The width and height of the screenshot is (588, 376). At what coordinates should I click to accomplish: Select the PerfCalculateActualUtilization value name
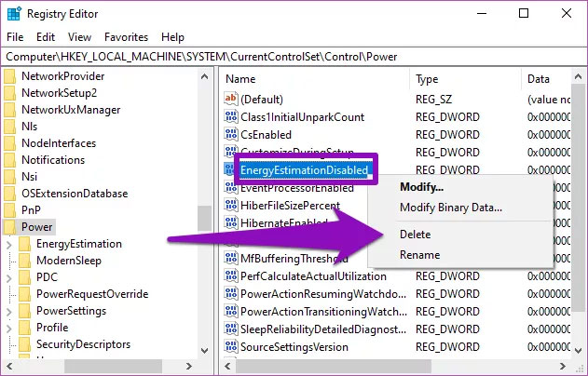313,276
